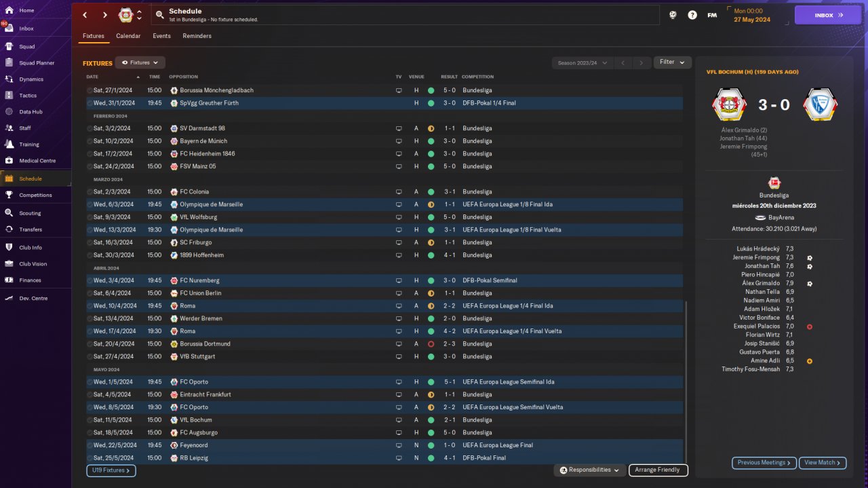Open Tactics sidebar icon
This screenshot has height=488, width=868.
9,96
